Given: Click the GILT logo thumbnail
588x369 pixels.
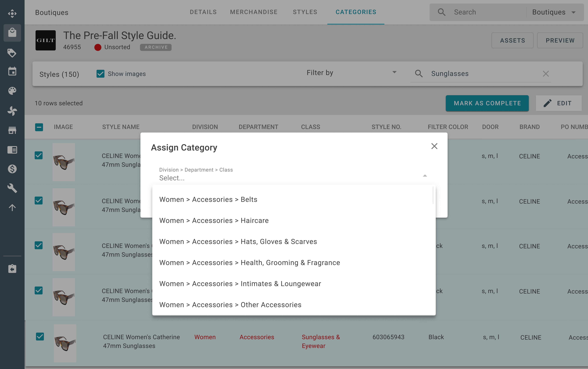Looking at the screenshot, I should (x=46, y=40).
